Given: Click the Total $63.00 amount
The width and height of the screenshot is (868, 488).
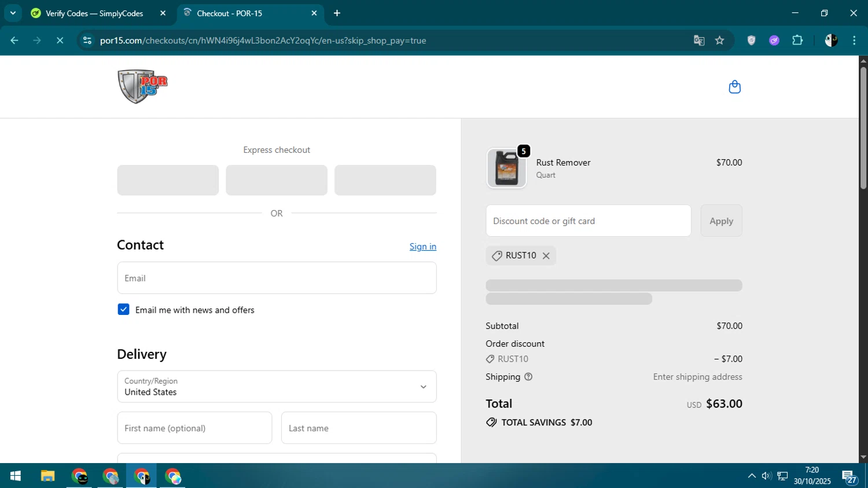Looking at the screenshot, I should (724, 403).
